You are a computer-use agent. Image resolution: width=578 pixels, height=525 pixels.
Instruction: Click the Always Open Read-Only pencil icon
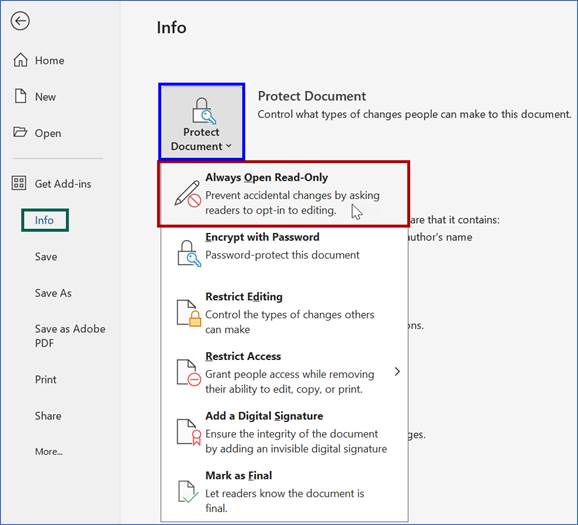click(x=188, y=194)
